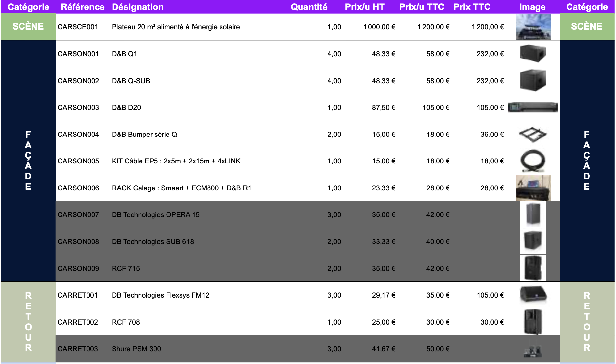
Task: Select the Prix/u HT column header
Action: [364, 7]
